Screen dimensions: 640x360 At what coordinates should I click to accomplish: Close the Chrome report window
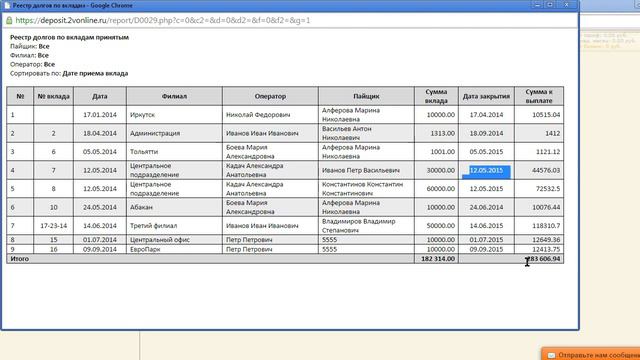coord(567,4)
